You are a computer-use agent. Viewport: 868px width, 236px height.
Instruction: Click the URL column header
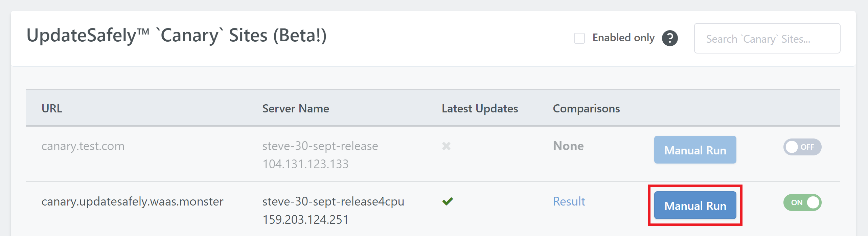coord(52,108)
